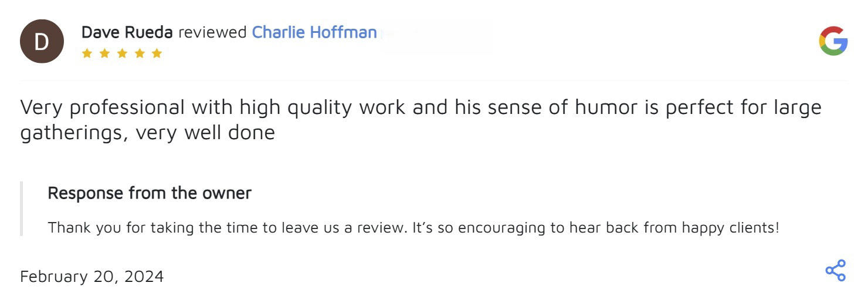Click the brown 'D' reviewer avatar
This screenshot has width=868, height=306.
41,41
